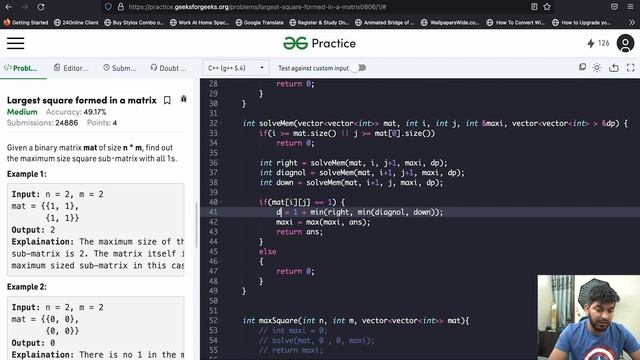Reset code with the restore icon

[614, 68]
